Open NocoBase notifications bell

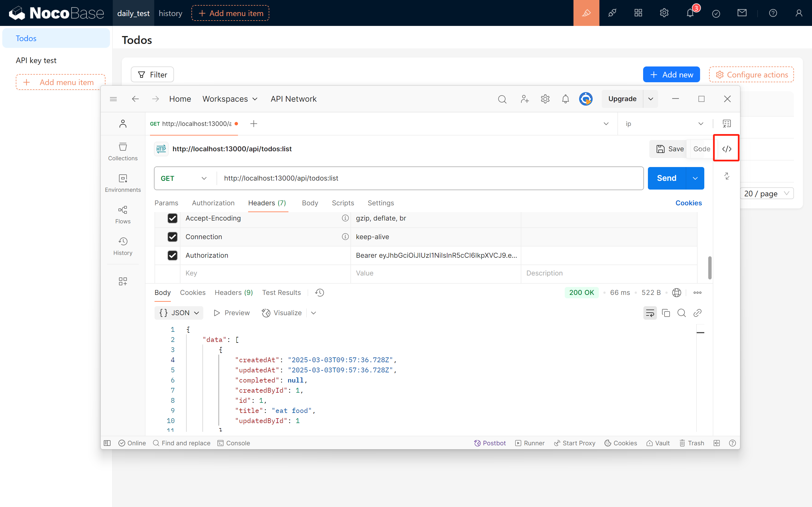[x=690, y=13]
